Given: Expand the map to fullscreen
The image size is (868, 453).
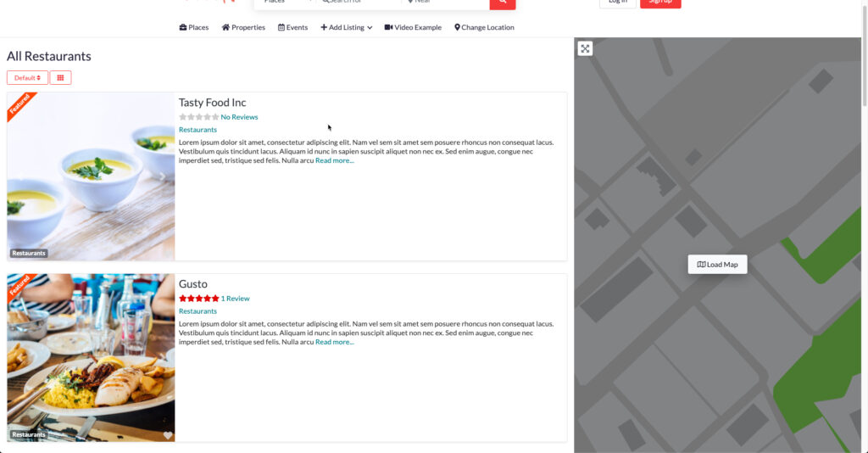Looking at the screenshot, I should click(585, 48).
